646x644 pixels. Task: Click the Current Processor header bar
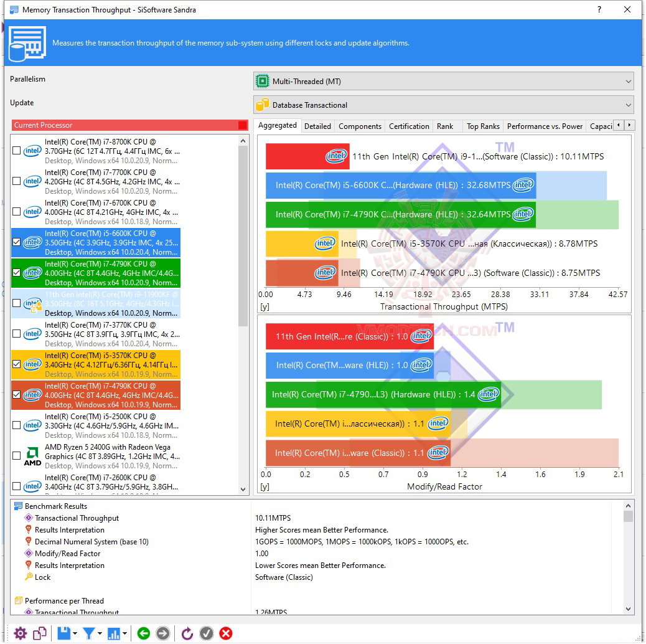[x=130, y=125]
